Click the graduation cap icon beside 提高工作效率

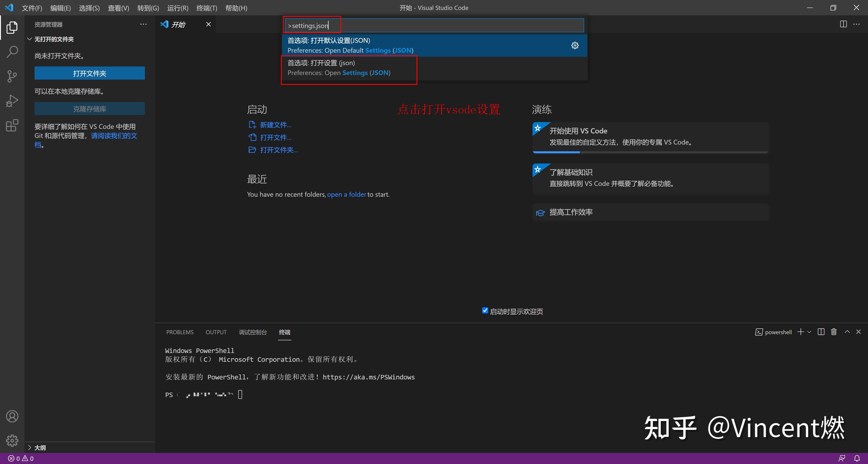pyautogui.click(x=540, y=213)
